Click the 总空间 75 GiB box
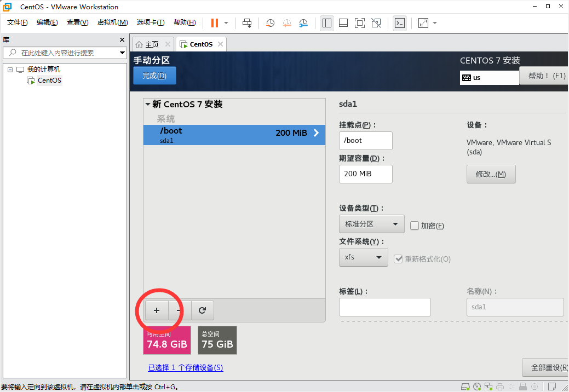This screenshot has width=569, height=392. click(217, 340)
